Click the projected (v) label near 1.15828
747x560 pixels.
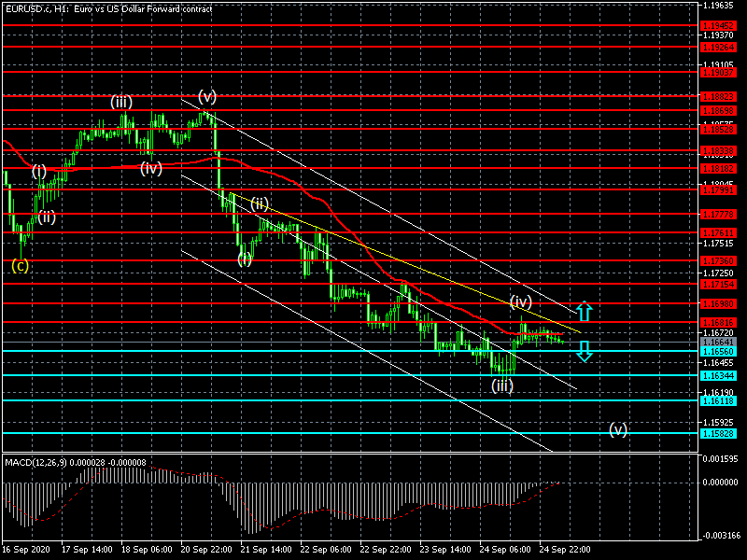618,429
